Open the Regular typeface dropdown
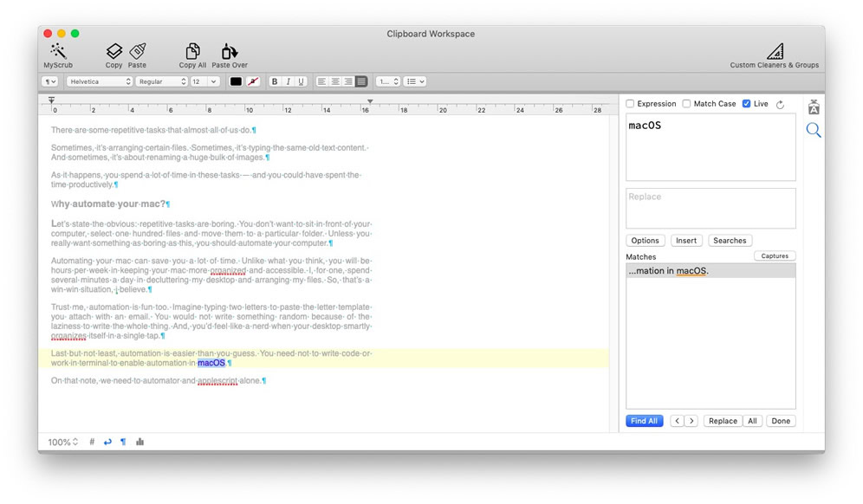This screenshot has width=863, height=504. [162, 81]
